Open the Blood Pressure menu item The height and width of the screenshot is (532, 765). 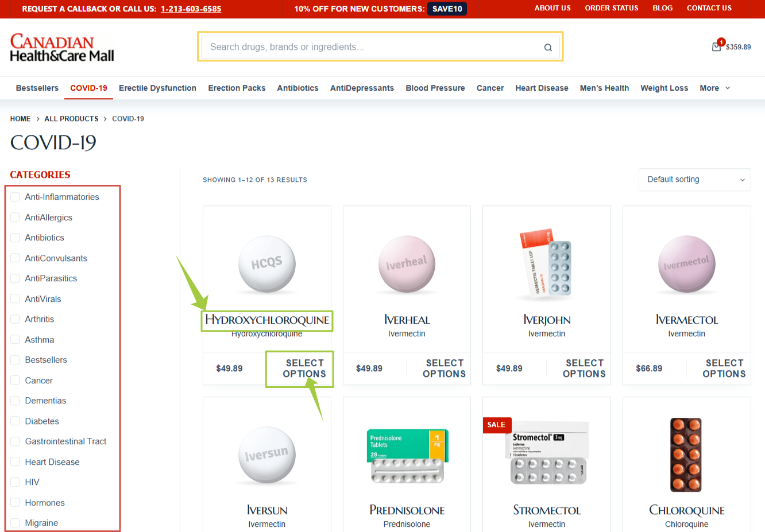coord(435,88)
